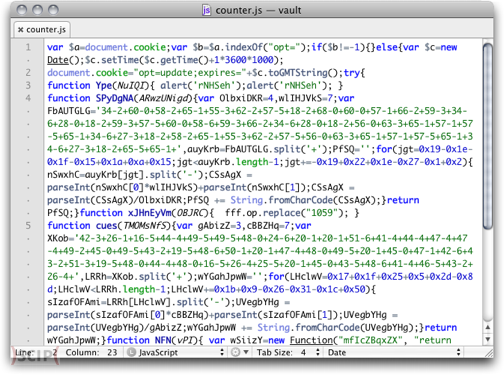
Task: Click 'nSwxhC=auyKrb[jgt]' in the code
Action: (96, 175)
